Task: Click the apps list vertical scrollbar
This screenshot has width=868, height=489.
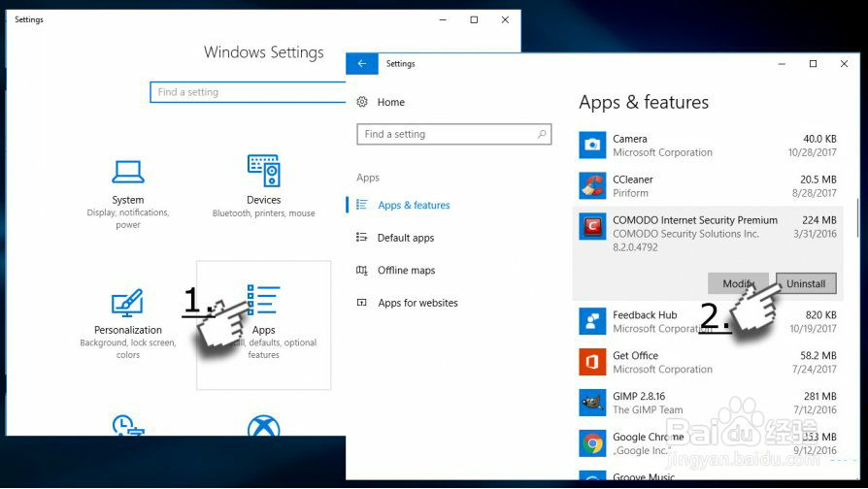Action: coord(857,218)
